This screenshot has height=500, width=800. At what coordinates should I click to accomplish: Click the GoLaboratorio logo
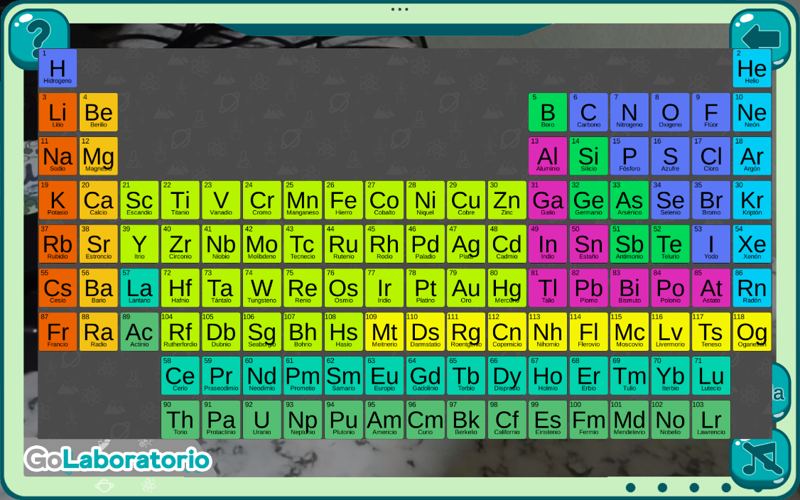point(118,459)
